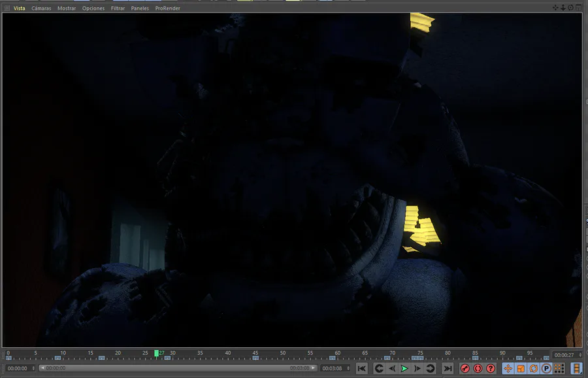
Task: Step back one frame
Action: pos(392,369)
